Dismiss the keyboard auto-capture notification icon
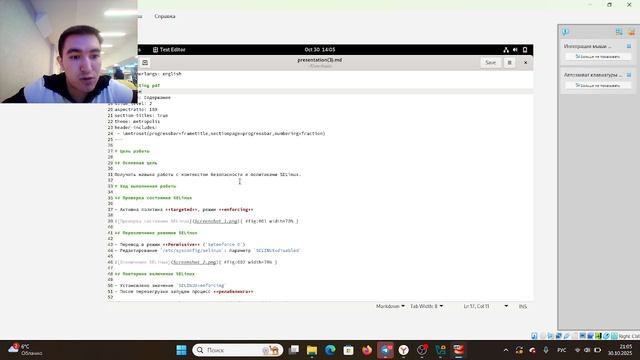This screenshot has width=640, height=360. click(629, 75)
